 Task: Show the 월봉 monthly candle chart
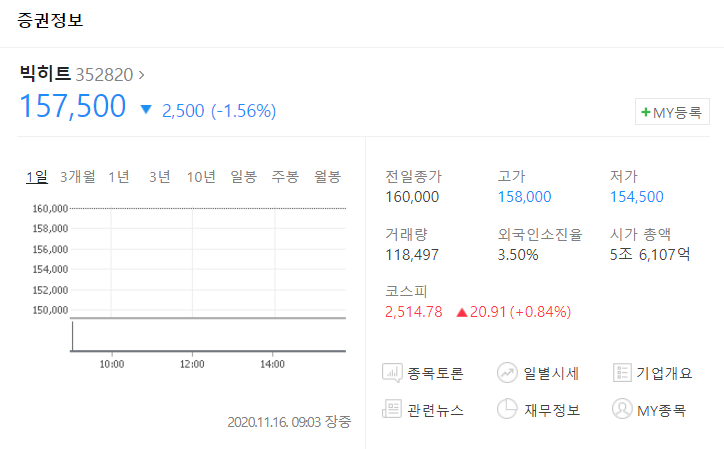[x=327, y=176]
